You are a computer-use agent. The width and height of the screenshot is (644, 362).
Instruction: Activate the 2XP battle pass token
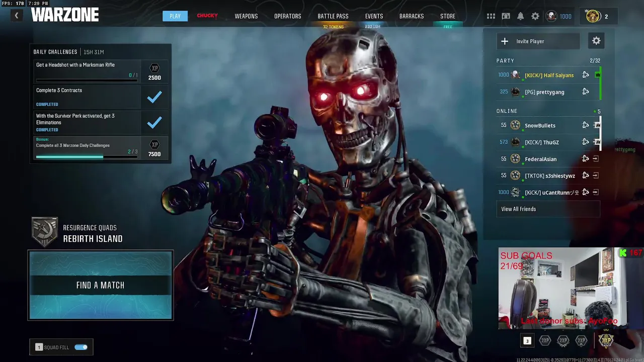(x=581, y=341)
